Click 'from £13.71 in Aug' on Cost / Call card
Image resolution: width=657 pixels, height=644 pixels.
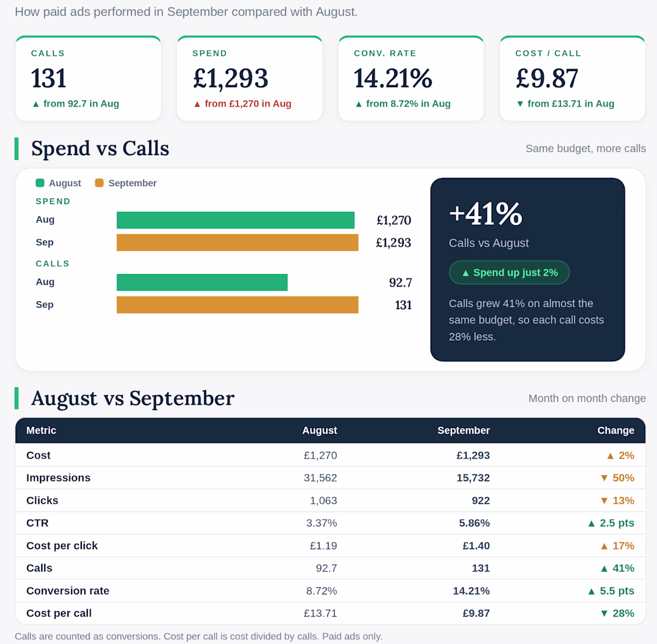pos(570,104)
